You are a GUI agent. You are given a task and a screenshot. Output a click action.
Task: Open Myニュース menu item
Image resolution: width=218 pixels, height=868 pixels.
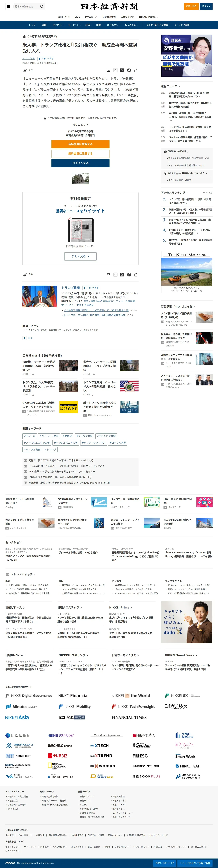pyautogui.click(x=91, y=17)
